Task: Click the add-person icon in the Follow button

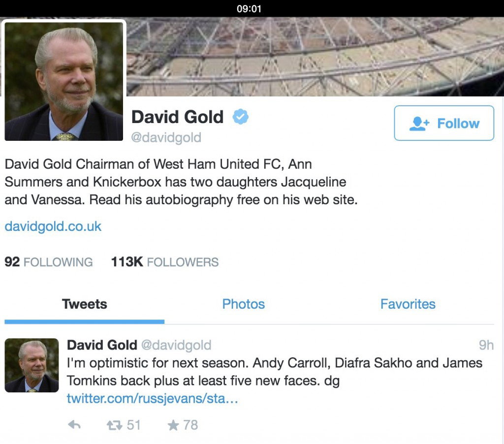Action: point(419,124)
